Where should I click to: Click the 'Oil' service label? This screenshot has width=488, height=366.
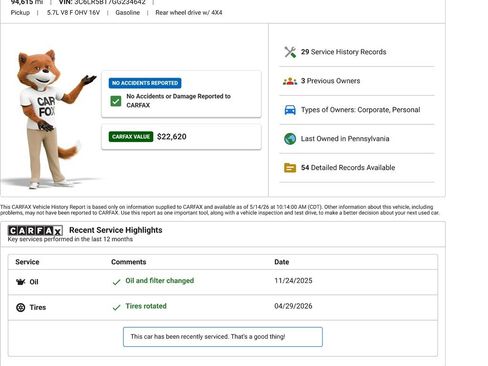34,282
